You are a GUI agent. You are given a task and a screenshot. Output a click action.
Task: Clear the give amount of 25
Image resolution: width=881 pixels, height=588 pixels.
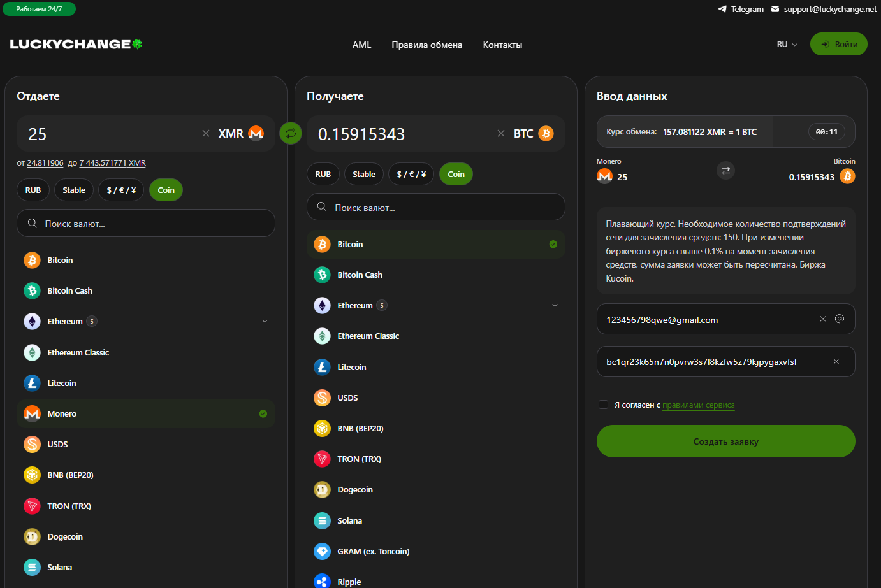206,133
